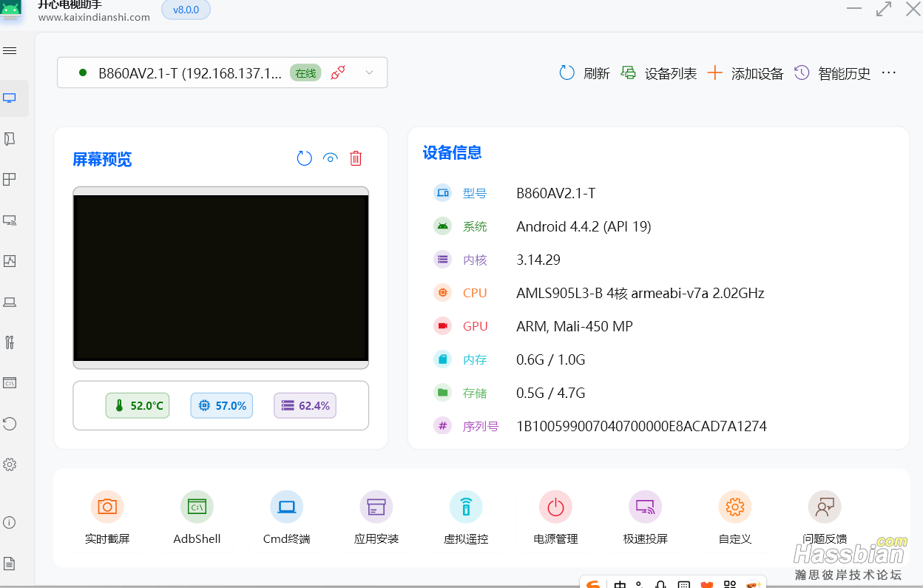Open 电源管理 power management
Screen dimensions: 923x588
pos(555,507)
